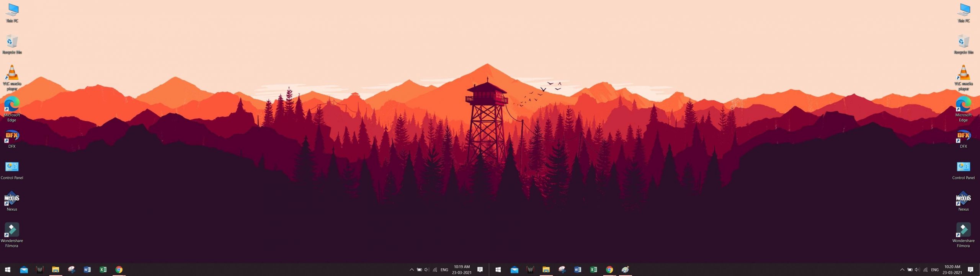Open volume control on the 10:20 AM taskbar
Image resolution: width=980 pixels, height=276 pixels.
coord(917,269)
